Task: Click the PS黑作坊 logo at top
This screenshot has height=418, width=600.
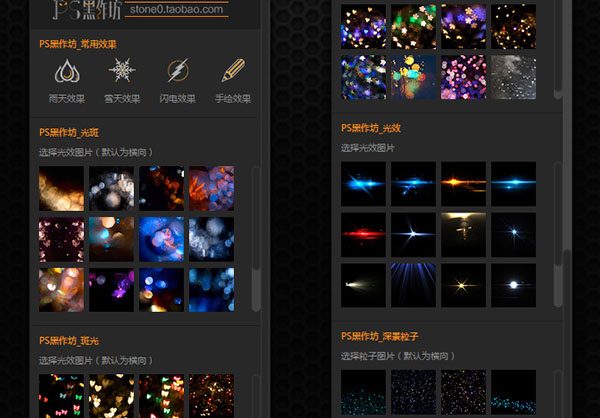Action: pyautogui.click(x=86, y=11)
